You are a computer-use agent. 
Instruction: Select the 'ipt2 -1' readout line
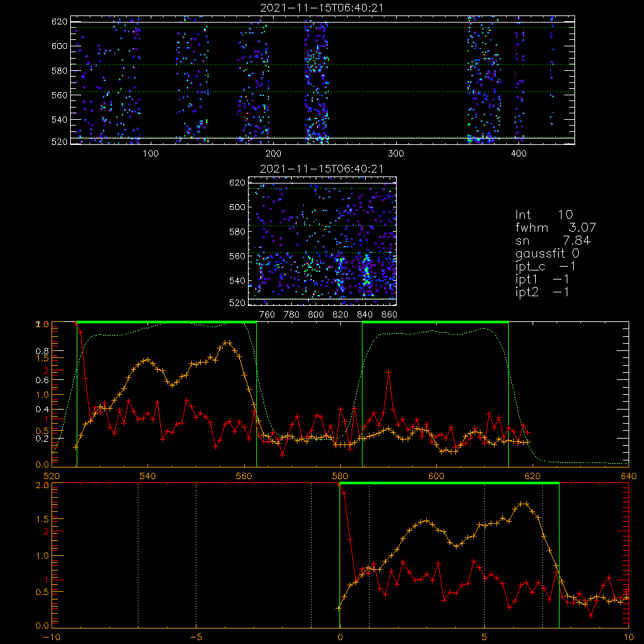pyautogui.click(x=542, y=292)
